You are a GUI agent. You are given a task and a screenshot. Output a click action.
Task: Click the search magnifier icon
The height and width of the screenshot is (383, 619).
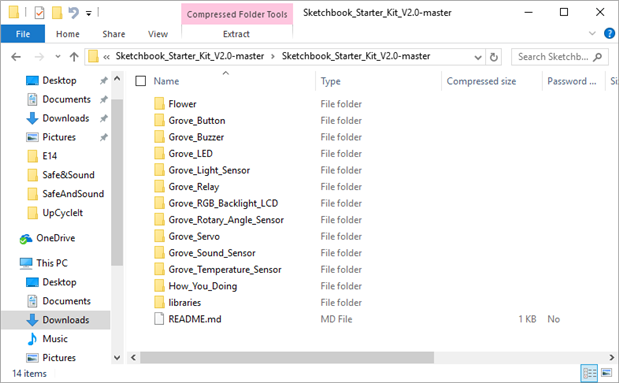pos(598,57)
